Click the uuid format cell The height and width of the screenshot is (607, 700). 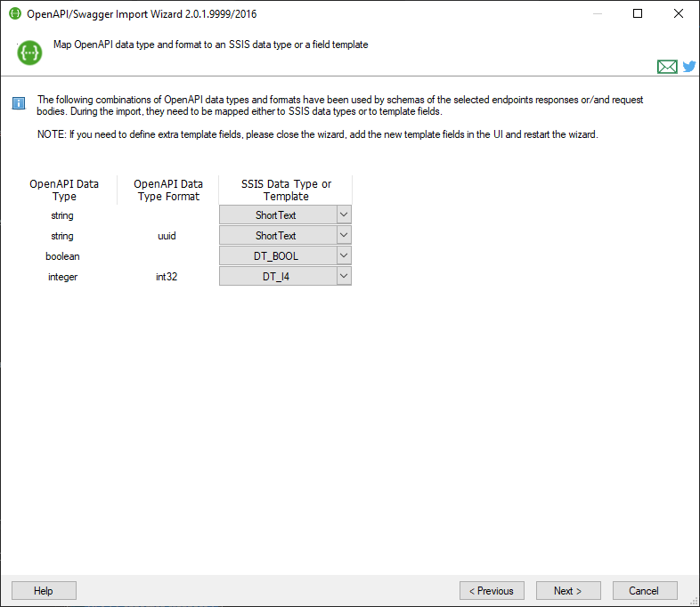tap(167, 236)
